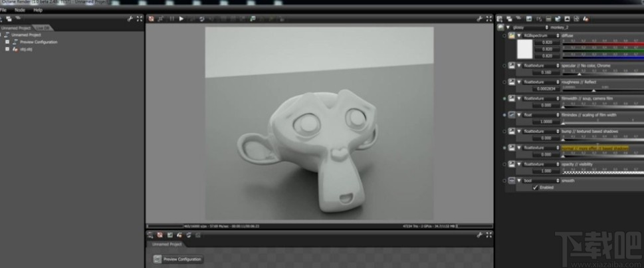The width and height of the screenshot is (644, 268).
Task: Open render viewport settings wrench
Action: (x=479, y=19)
